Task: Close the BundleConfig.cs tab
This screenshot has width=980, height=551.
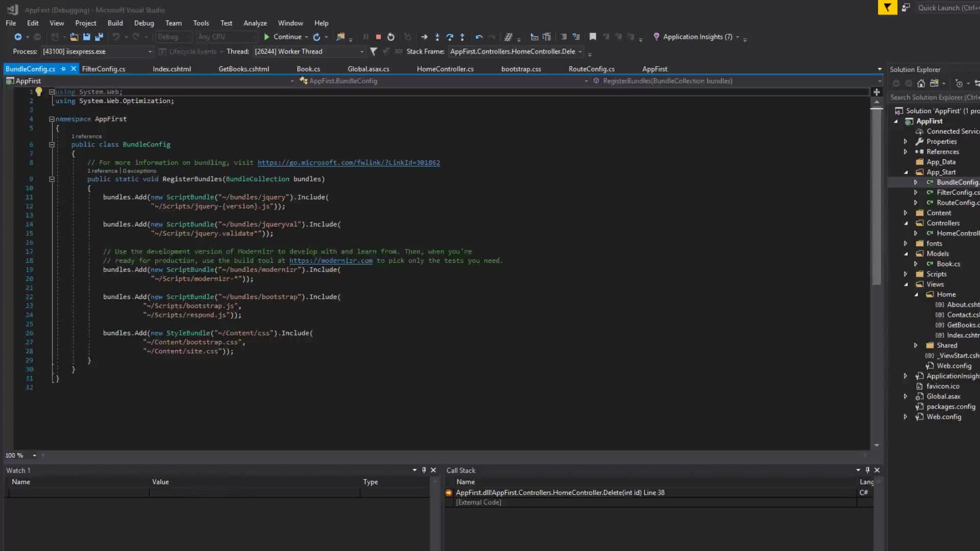Action: click(x=73, y=69)
